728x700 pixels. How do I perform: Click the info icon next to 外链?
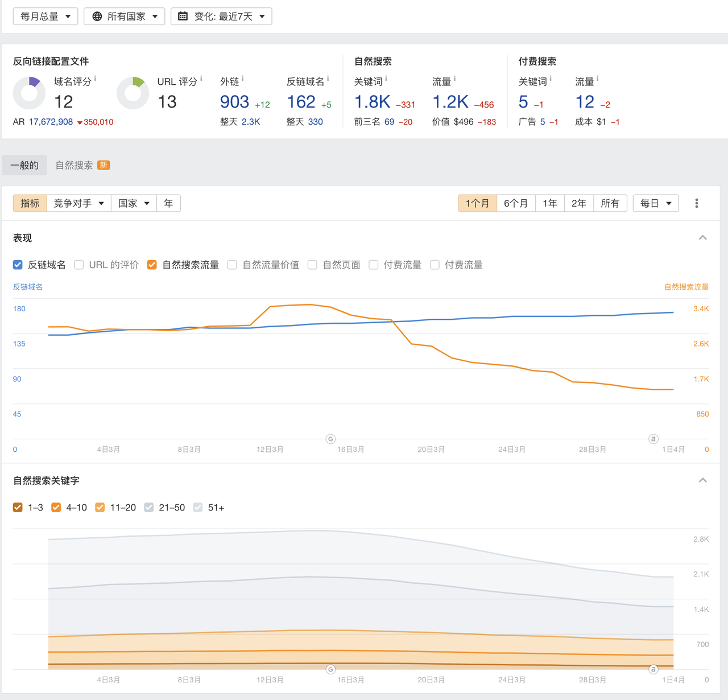tap(243, 79)
